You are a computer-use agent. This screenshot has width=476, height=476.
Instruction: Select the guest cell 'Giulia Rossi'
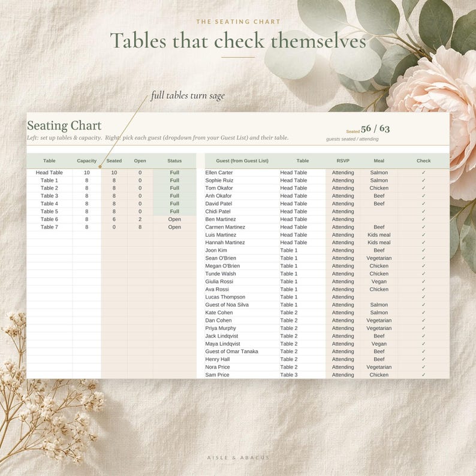pyautogui.click(x=242, y=281)
